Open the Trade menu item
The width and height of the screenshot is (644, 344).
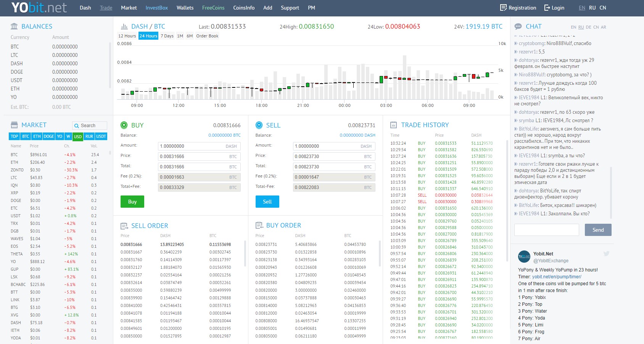(106, 8)
